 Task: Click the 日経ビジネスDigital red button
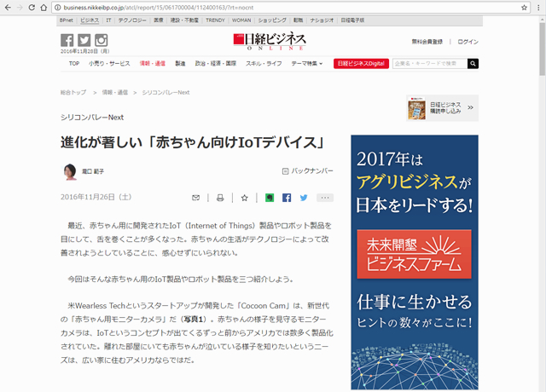pyautogui.click(x=361, y=63)
